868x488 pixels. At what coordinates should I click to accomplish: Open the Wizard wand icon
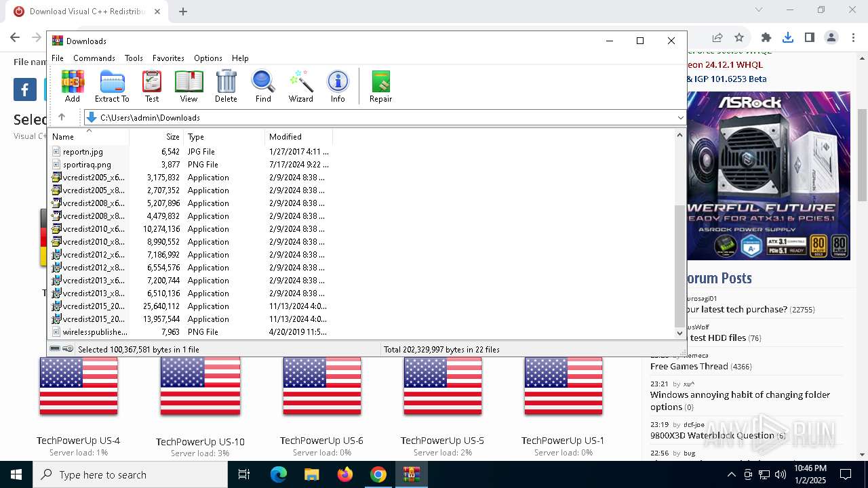[301, 86]
